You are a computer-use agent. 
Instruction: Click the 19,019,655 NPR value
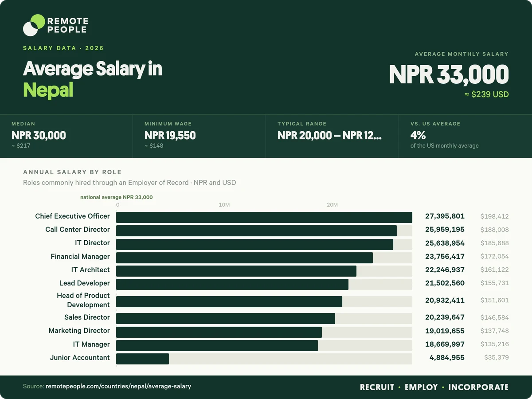445,331
